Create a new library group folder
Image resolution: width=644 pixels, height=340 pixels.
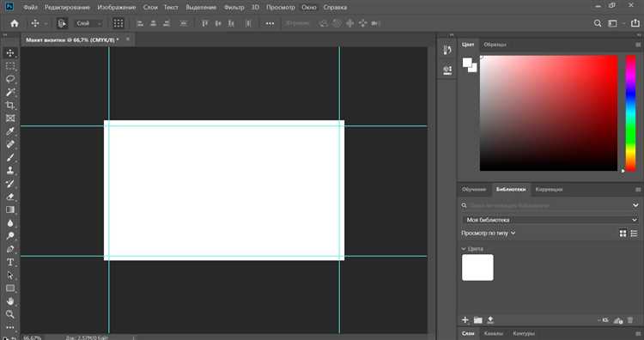coord(477,320)
